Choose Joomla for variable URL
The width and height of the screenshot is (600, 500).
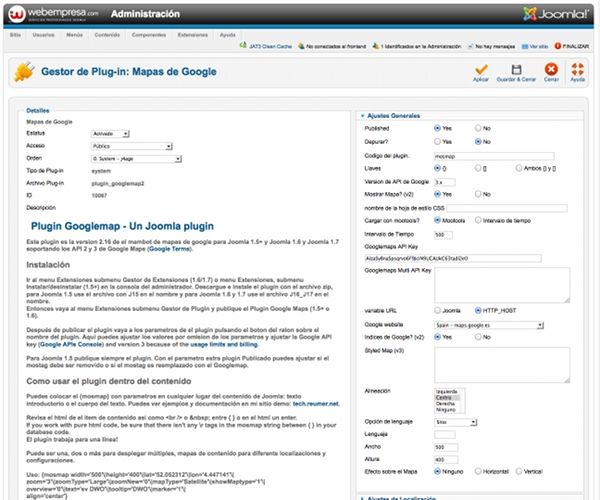pos(437,310)
